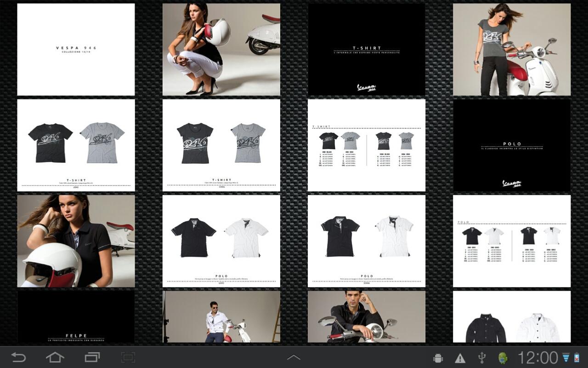Tap the blue signal strength indicator

coord(566,358)
